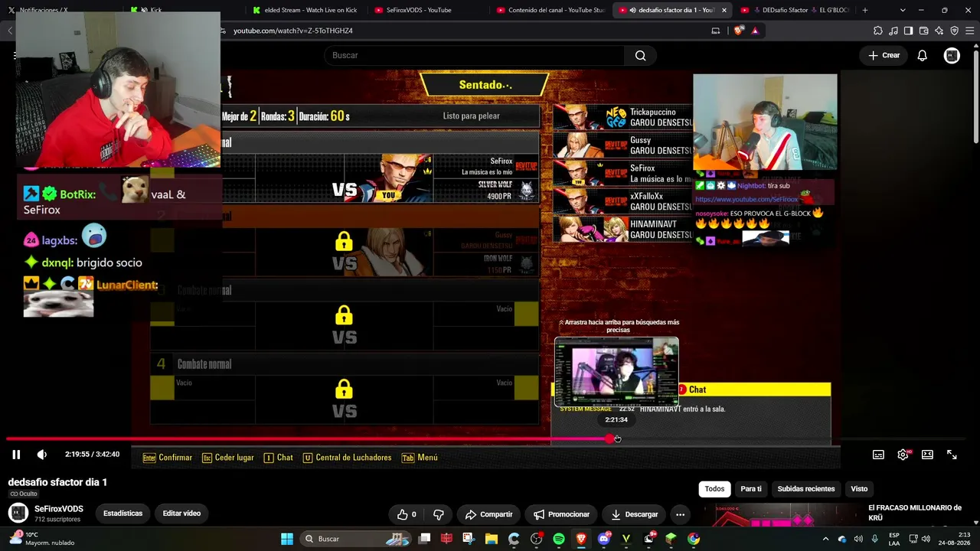The height and width of the screenshot is (551, 980).
Task: Select the Visto filter chip
Action: pos(859,489)
